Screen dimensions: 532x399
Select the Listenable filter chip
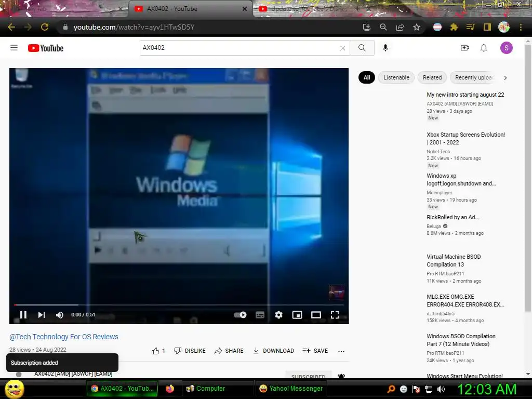click(x=396, y=77)
